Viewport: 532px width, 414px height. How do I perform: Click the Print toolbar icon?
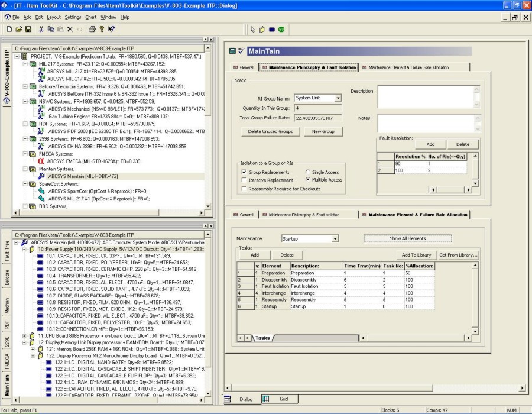click(92, 29)
